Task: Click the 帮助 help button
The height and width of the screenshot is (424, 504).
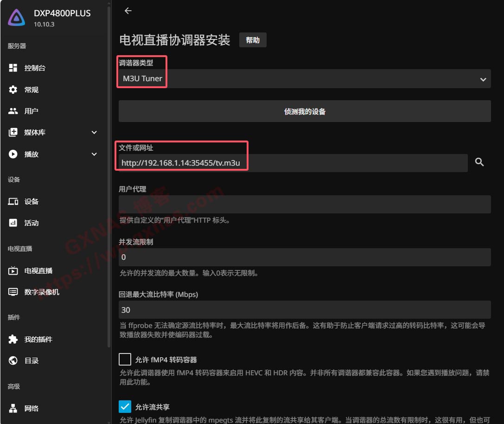Action: pos(253,40)
